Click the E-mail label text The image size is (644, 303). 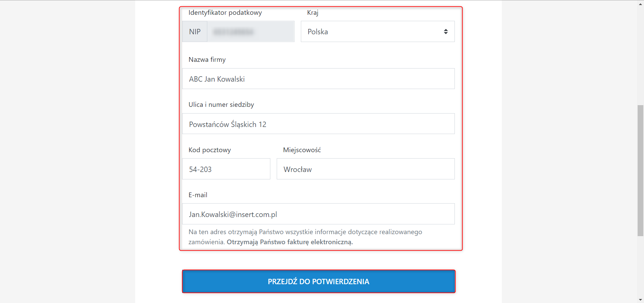click(x=198, y=195)
